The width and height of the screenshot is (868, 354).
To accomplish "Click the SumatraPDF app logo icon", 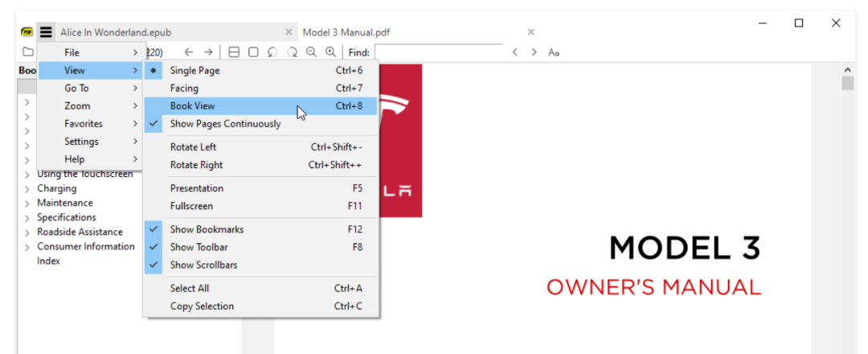I will tap(27, 32).
